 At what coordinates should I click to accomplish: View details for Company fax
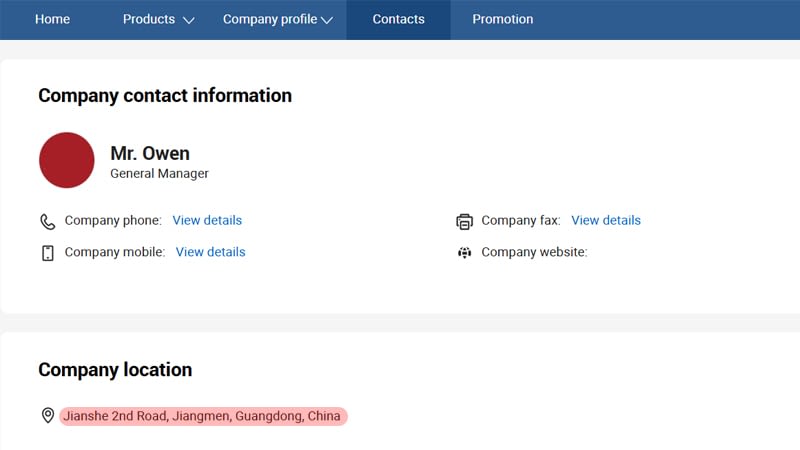[606, 220]
